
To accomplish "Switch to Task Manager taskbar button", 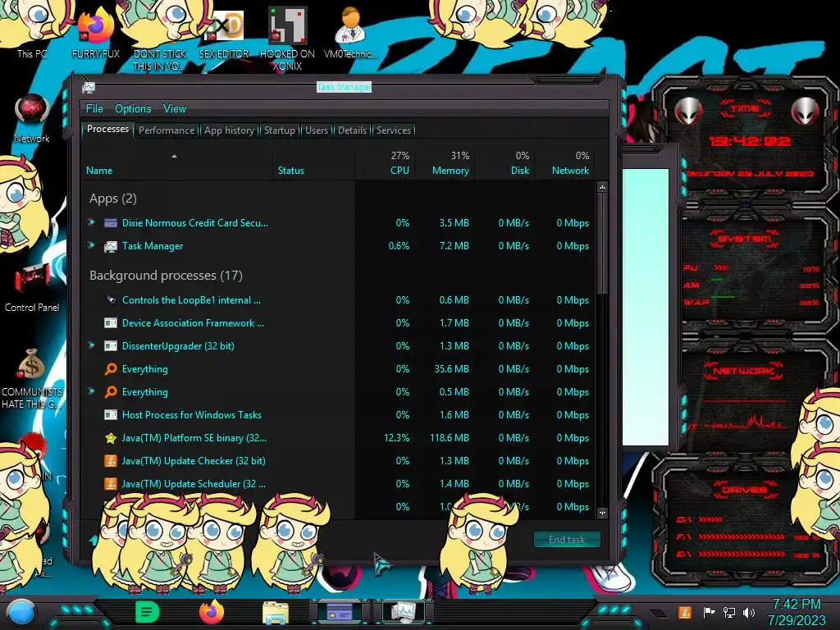I will coord(403,612).
